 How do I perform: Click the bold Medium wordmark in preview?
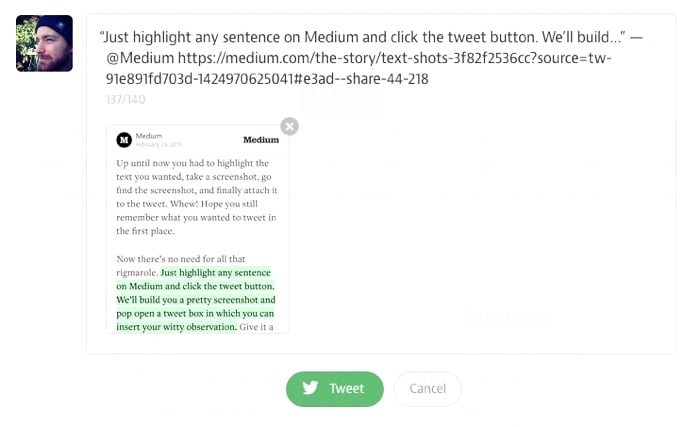[x=261, y=140]
